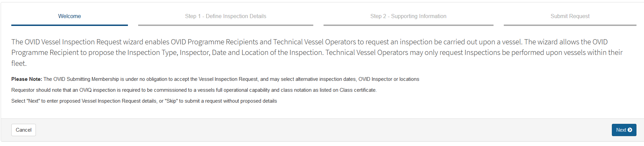Open Step 1 - Define Inspection Details tab
644x146 pixels.
[226, 16]
